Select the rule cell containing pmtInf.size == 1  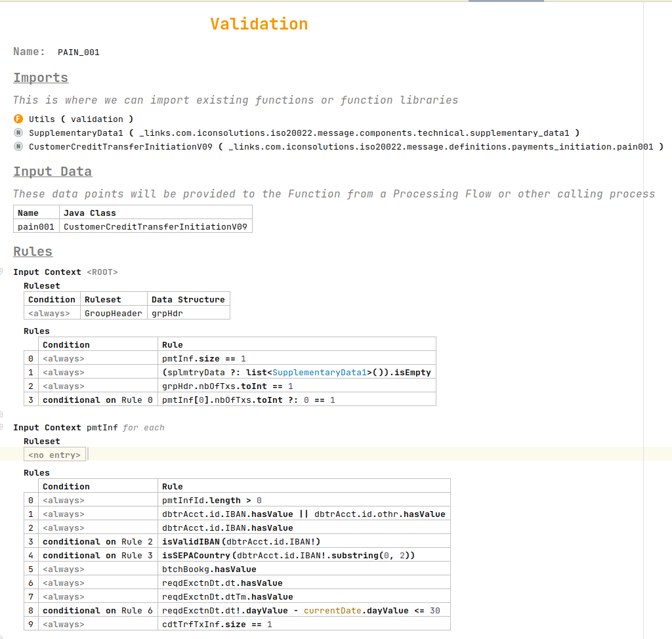[x=203, y=358]
